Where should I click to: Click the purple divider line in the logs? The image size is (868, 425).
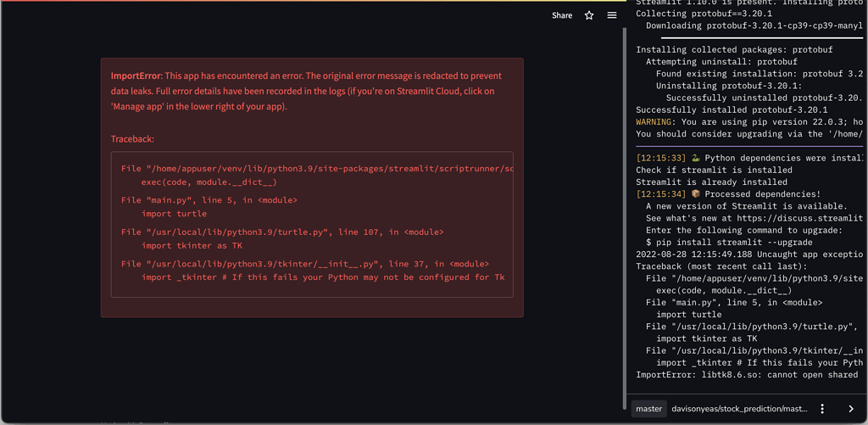(749, 146)
